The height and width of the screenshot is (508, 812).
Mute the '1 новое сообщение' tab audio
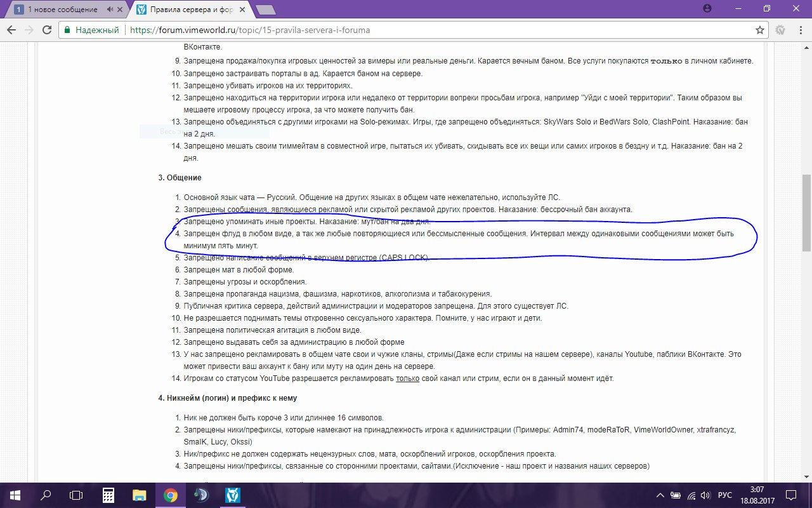(x=111, y=10)
